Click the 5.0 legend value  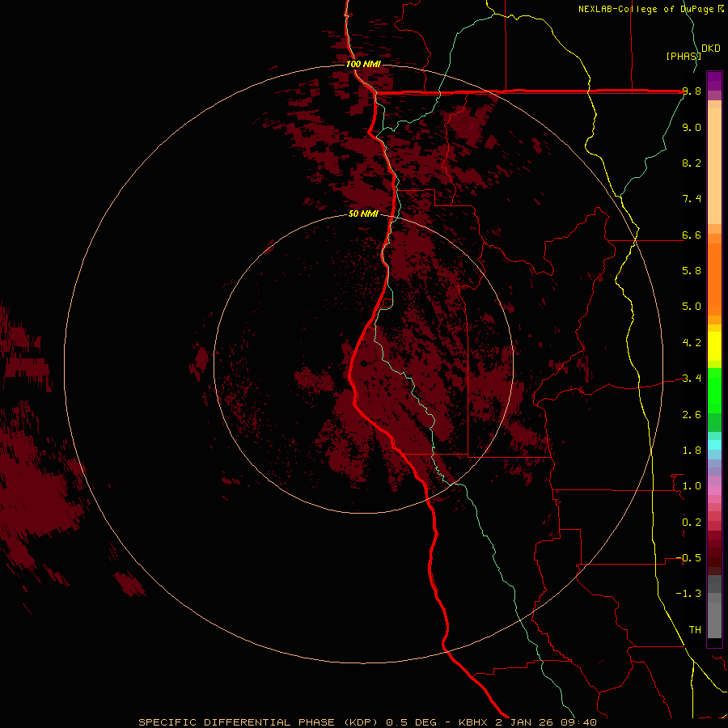click(x=692, y=307)
